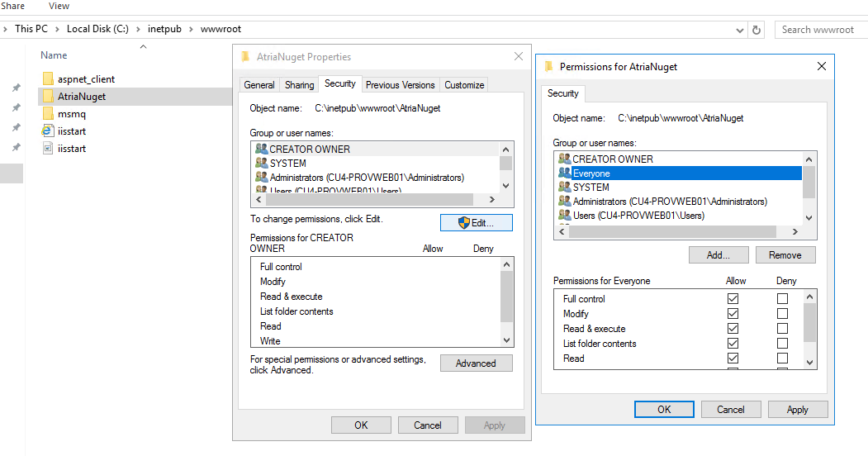Click Add... in Permissions dialog

[719, 255]
